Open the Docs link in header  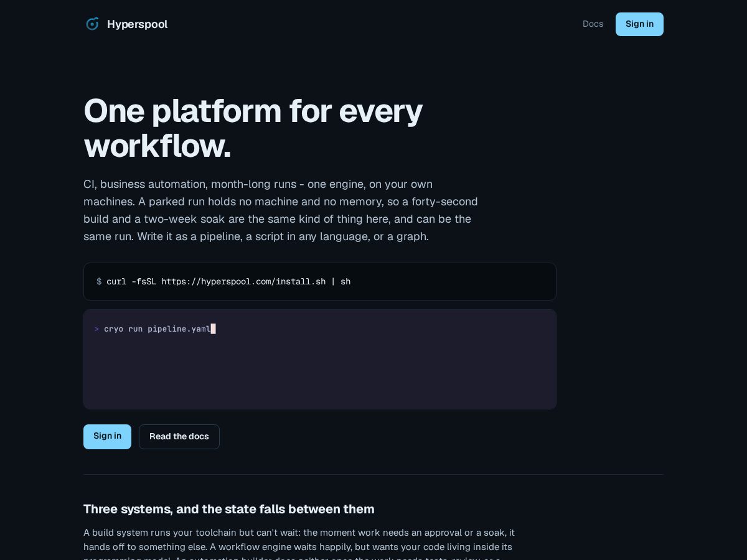(x=593, y=24)
